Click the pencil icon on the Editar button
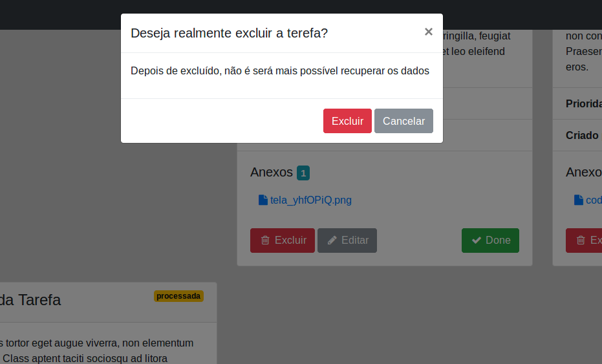 coord(332,241)
